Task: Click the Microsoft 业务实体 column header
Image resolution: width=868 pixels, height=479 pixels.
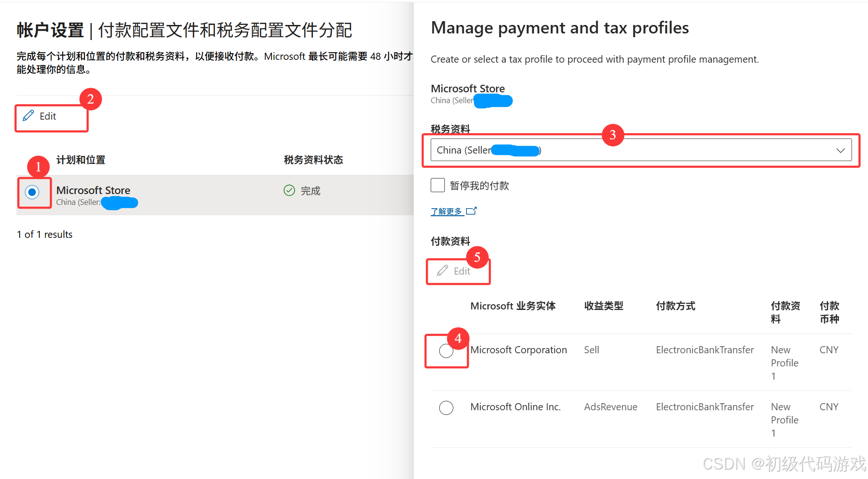Action: (513, 306)
